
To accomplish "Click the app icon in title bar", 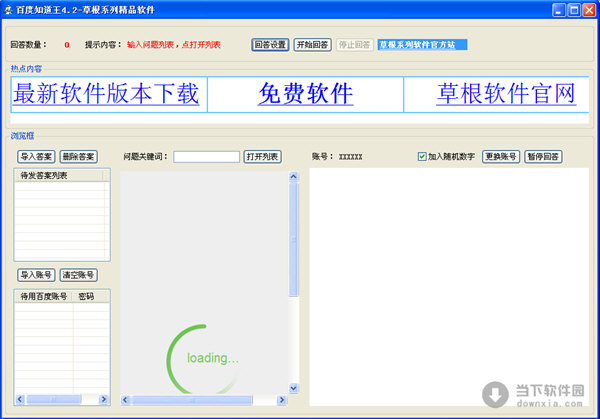I will (8, 10).
